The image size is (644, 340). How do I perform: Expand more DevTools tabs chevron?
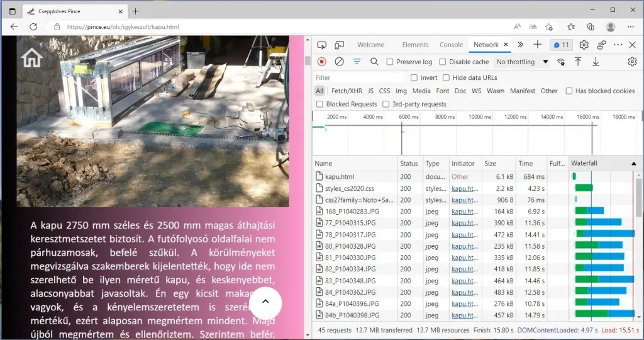pyautogui.click(x=520, y=45)
